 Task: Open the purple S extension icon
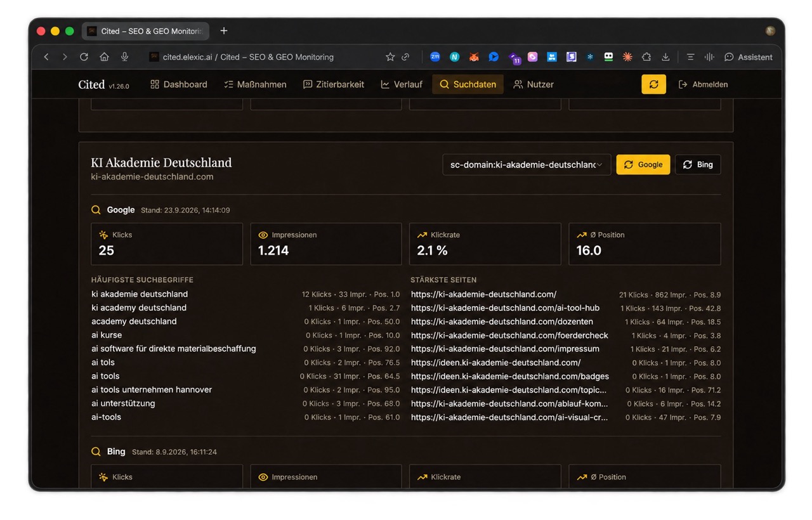572,57
